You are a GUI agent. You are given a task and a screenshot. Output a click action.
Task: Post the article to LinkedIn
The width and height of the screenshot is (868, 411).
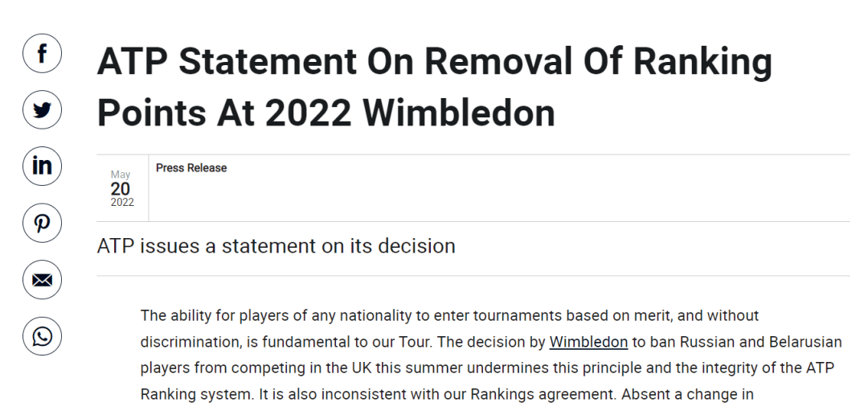tap(42, 166)
